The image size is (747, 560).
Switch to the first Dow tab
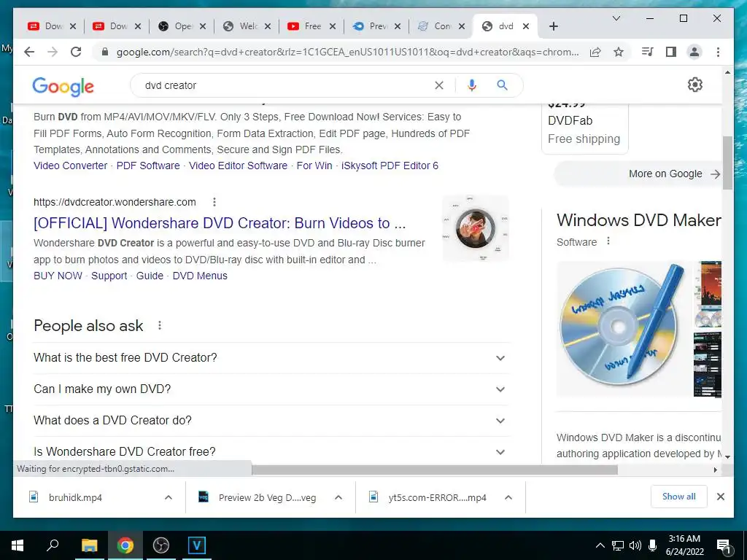click(x=46, y=26)
